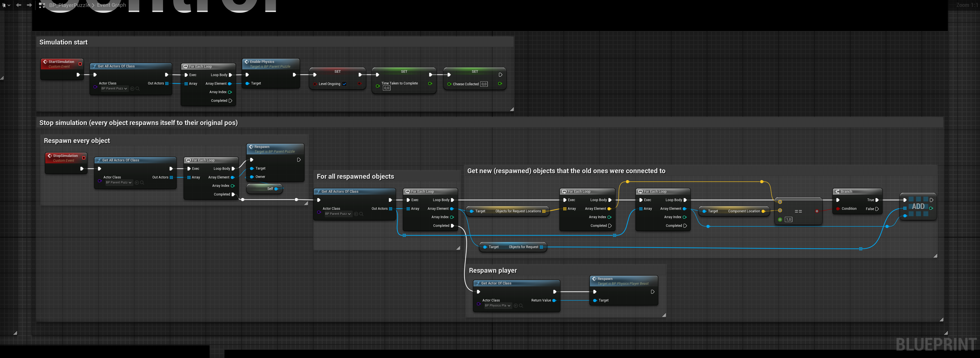Image resolution: width=980 pixels, height=358 pixels.
Task: Go back with the left arrow
Action: [19, 5]
